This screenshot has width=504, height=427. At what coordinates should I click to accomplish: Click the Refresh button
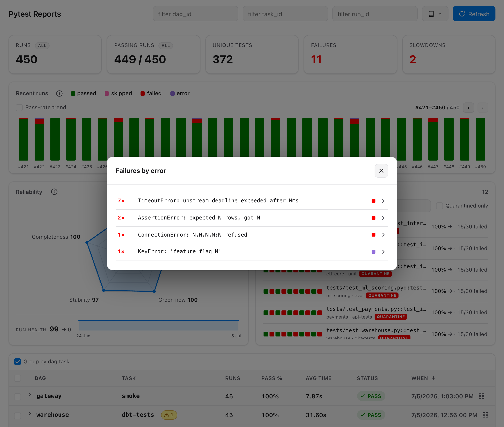pyautogui.click(x=474, y=14)
